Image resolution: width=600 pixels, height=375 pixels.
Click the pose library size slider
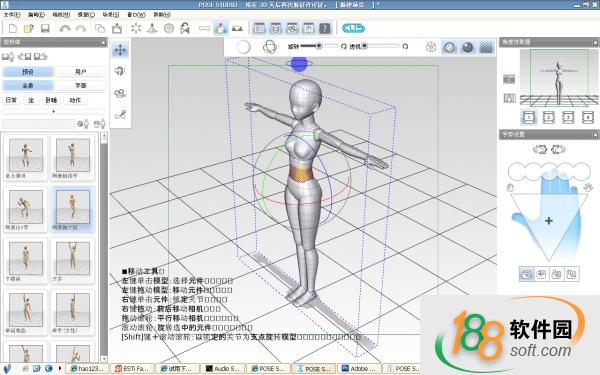(54, 111)
